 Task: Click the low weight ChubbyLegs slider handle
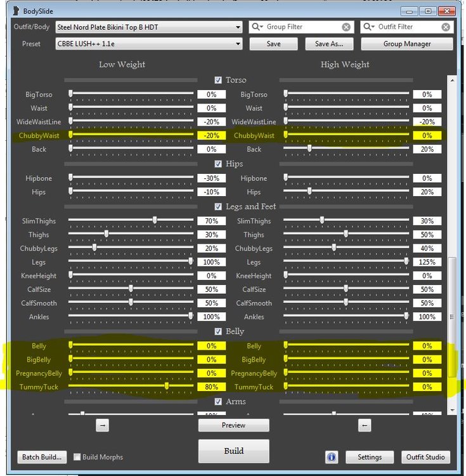(94, 248)
